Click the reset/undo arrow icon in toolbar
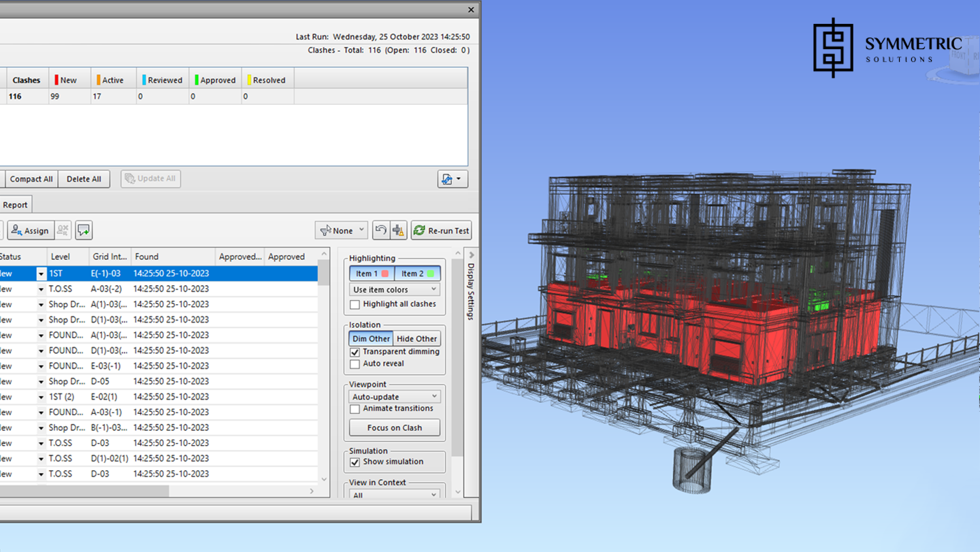Image resolution: width=980 pixels, height=552 pixels. coord(381,231)
